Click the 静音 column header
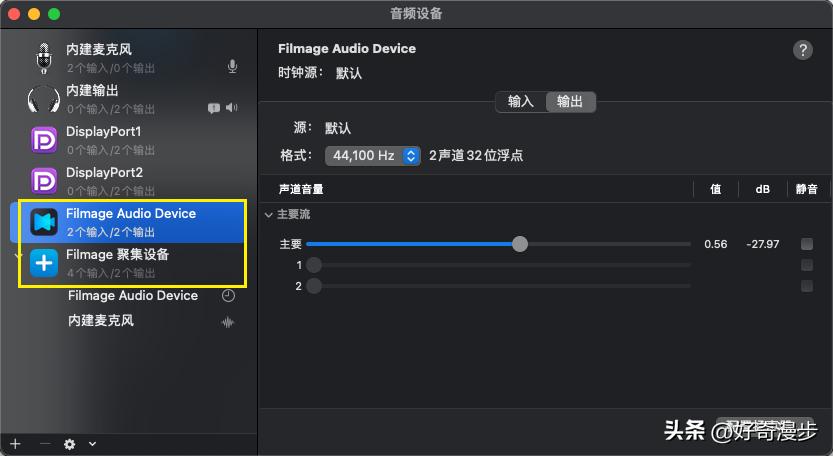Screen dimensions: 833x456 click(x=806, y=189)
